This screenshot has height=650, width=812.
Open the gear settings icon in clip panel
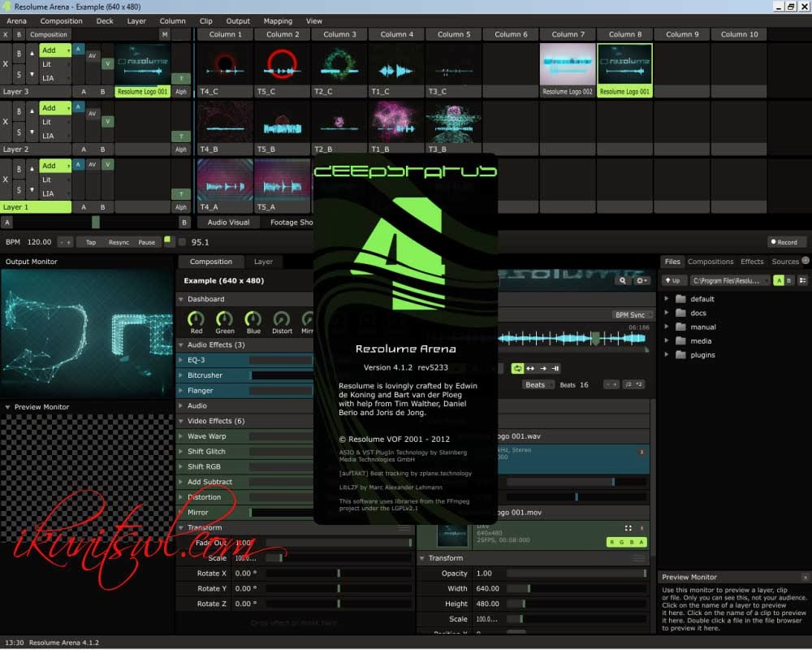coord(641,280)
